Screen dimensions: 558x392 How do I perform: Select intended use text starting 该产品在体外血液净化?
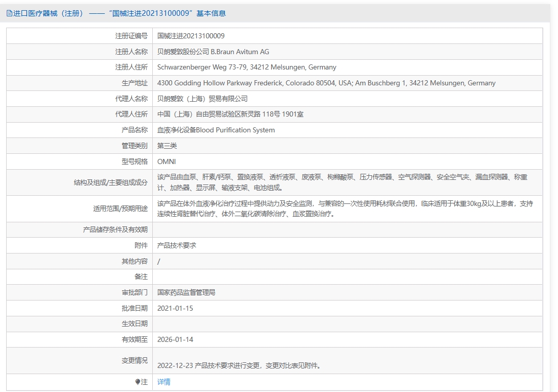tap(345, 209)
